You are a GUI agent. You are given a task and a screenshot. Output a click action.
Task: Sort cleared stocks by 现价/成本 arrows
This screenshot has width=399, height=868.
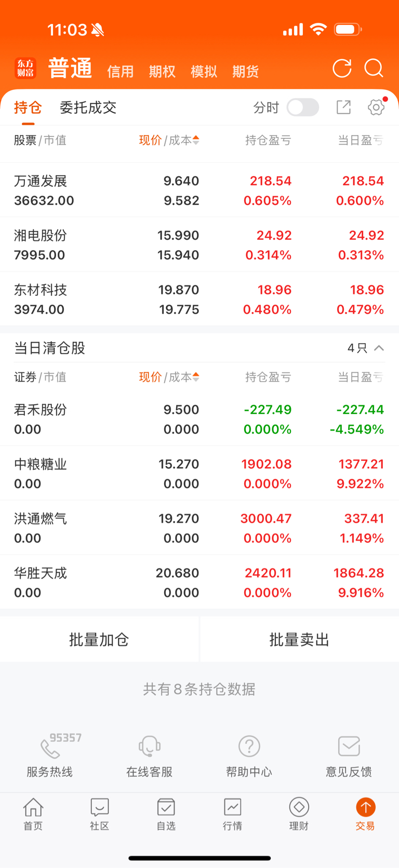[x=196, y=377]
